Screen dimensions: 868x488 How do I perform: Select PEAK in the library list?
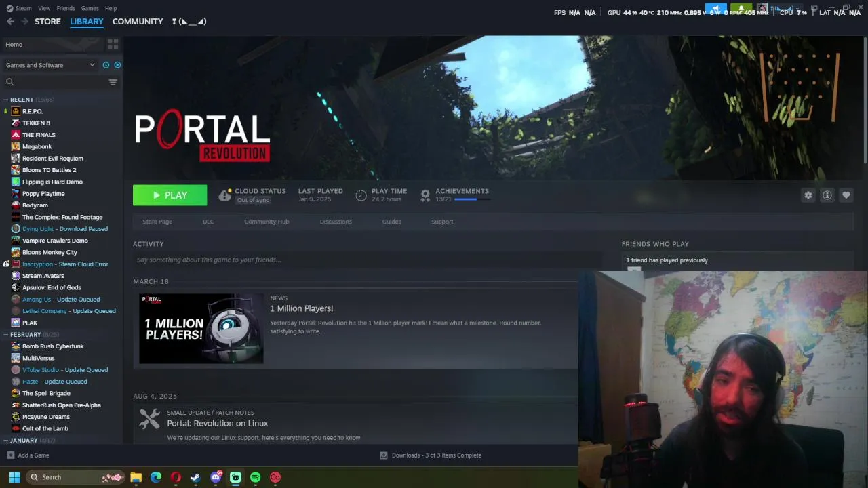coord(30,323)
